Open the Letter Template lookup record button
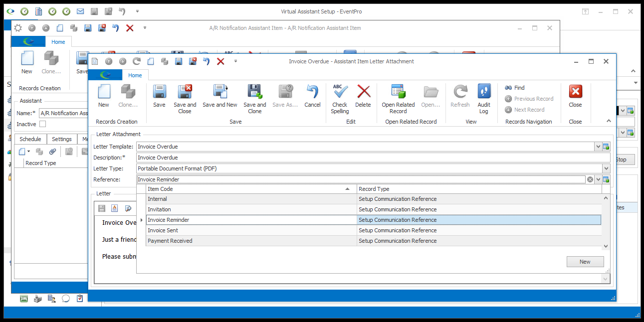Viewport: 644px width, 322px height. tap(606, 147)
